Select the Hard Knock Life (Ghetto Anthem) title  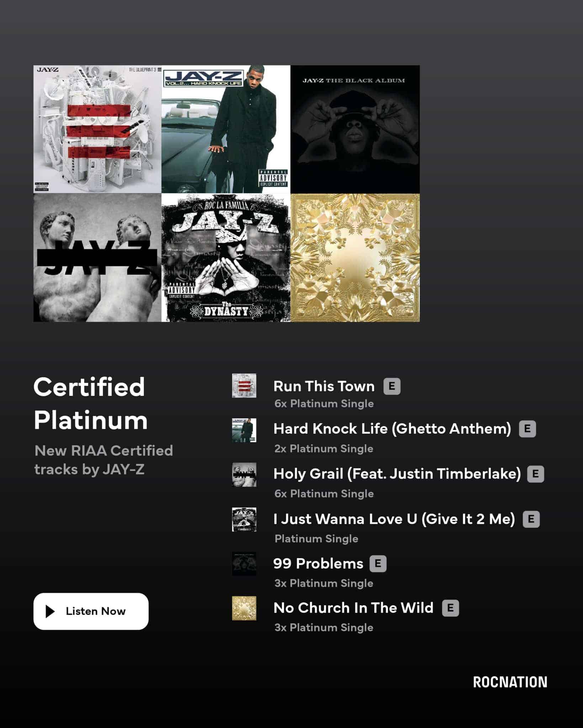pyautogui.click(x=392, y=429)
